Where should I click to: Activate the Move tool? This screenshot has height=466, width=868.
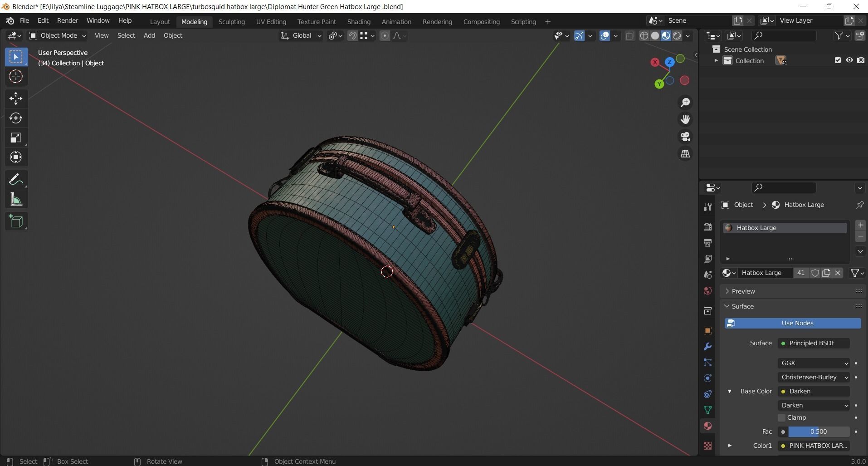pyautogui.click(x=16, y=98)
